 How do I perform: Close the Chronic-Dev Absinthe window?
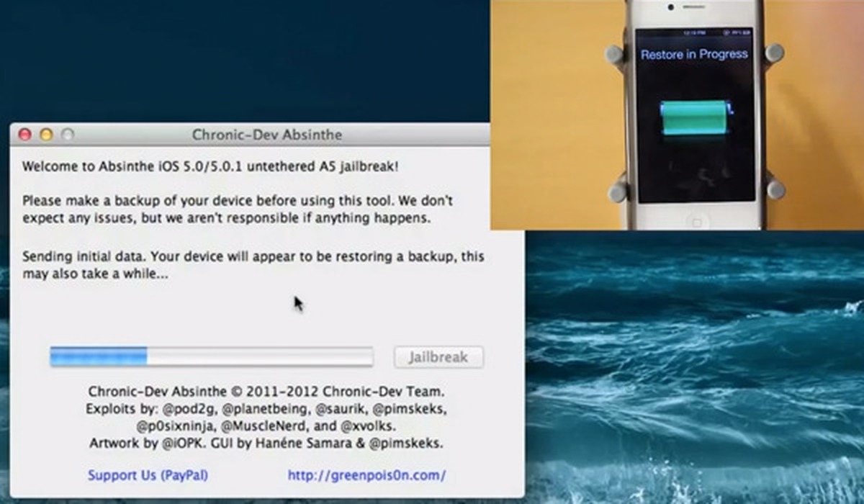[25, 135]
